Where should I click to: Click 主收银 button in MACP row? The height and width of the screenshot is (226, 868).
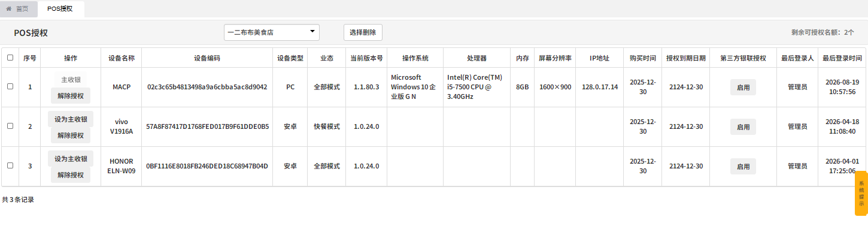pos(71,79)
